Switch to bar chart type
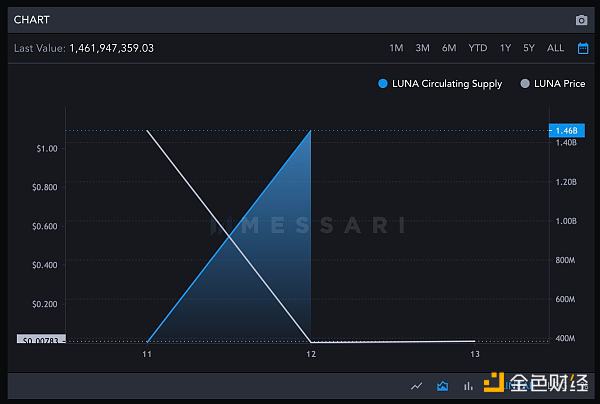Viewport: 600px width, 404px height. pyautogui.click(x=467, y=386)
